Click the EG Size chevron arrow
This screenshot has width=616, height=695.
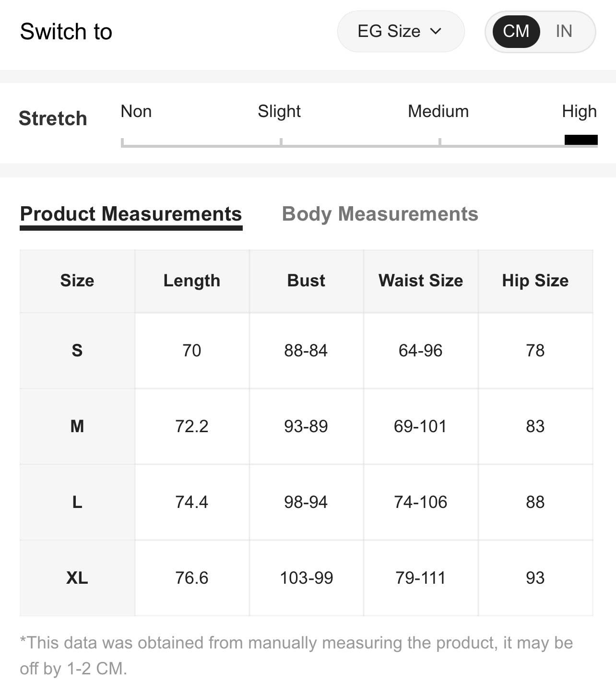click(436, 32)
